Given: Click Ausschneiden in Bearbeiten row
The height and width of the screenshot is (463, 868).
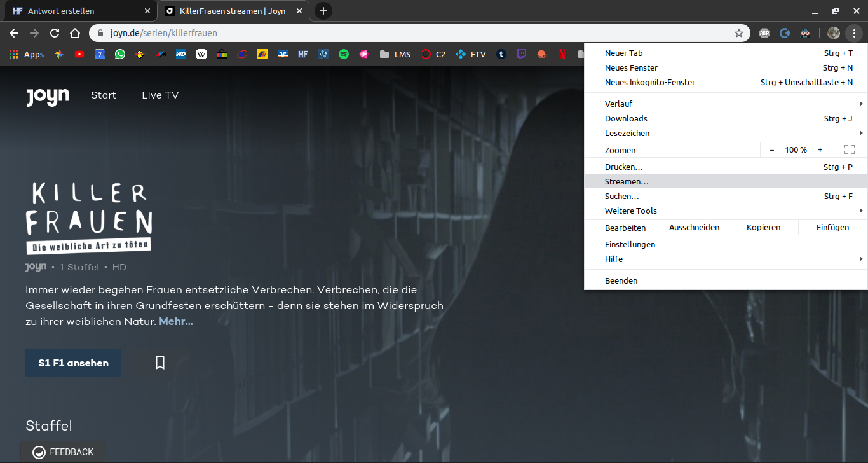Looking at the screenshot, I should [695, 227].
